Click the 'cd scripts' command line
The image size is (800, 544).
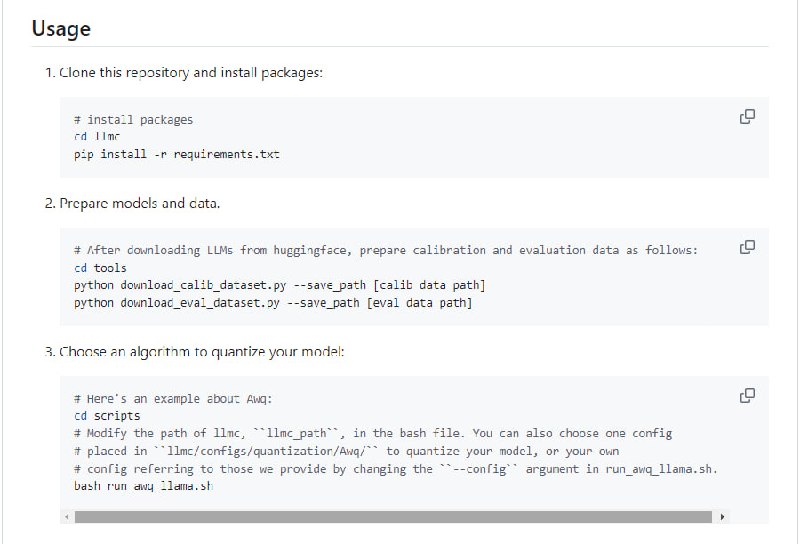tap(107, 415)
